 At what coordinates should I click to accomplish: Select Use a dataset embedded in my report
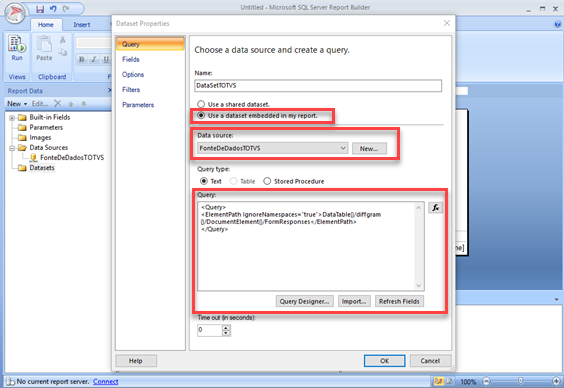[x=201, y=115]
